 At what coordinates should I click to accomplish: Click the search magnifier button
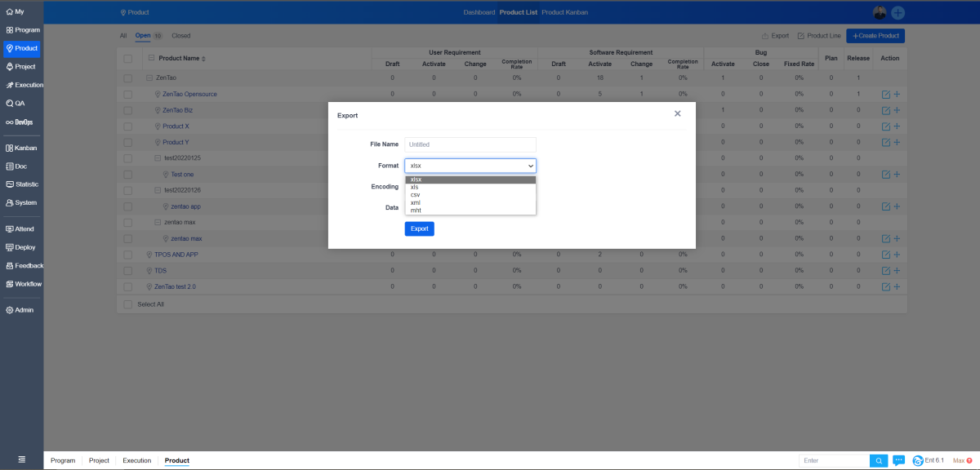(879, 461)
